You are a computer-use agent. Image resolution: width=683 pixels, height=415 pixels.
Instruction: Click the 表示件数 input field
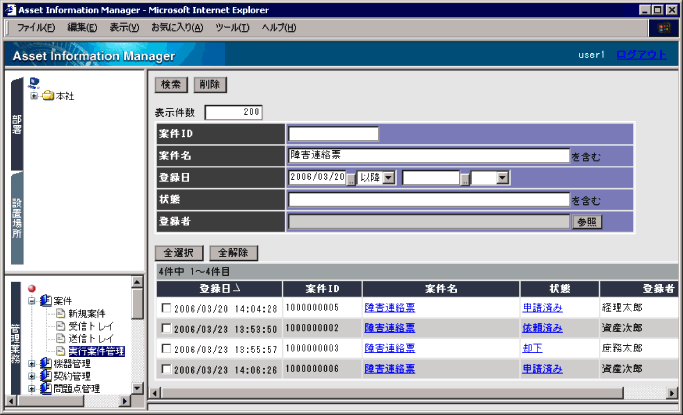pos(233,112)
